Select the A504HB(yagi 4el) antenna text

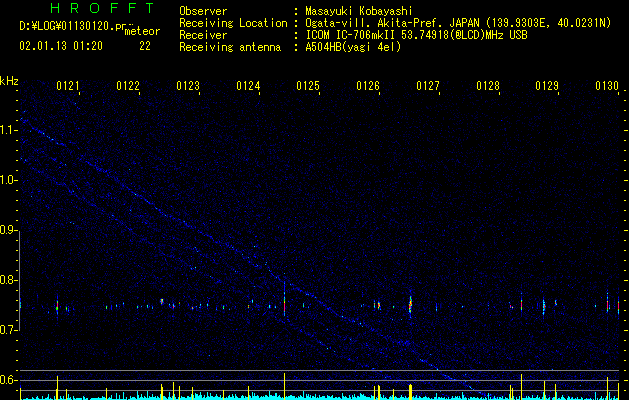pos(353,47)
